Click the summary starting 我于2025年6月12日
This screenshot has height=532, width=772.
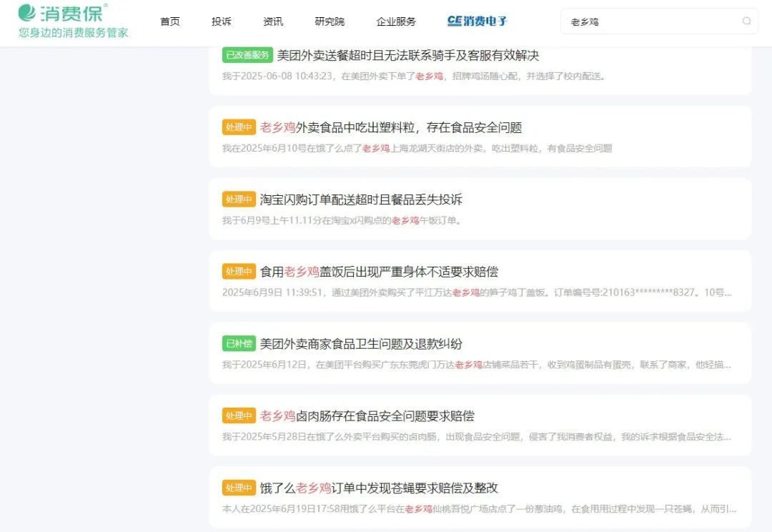pyautogui.click(x=476, y=365)
